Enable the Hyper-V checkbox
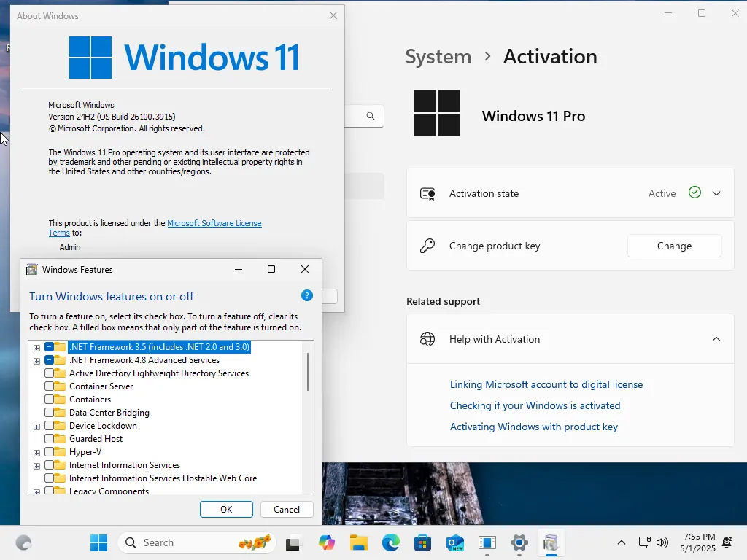 49,451
